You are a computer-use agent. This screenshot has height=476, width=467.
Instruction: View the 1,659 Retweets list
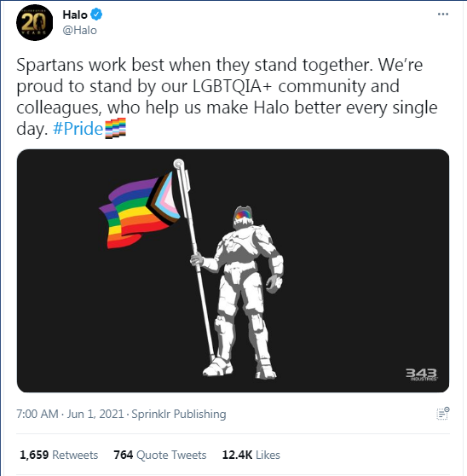(59, 455)
